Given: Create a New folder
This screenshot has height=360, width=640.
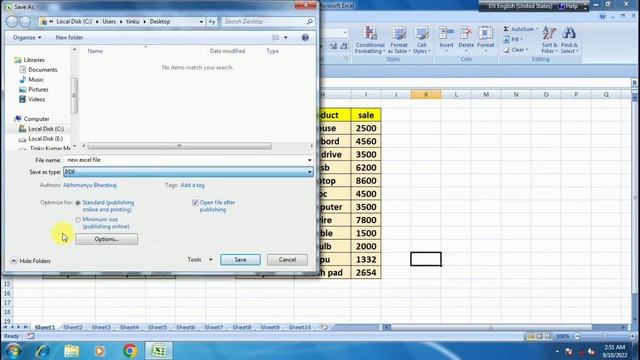Looking at the screenshot, I should [69, 38].
